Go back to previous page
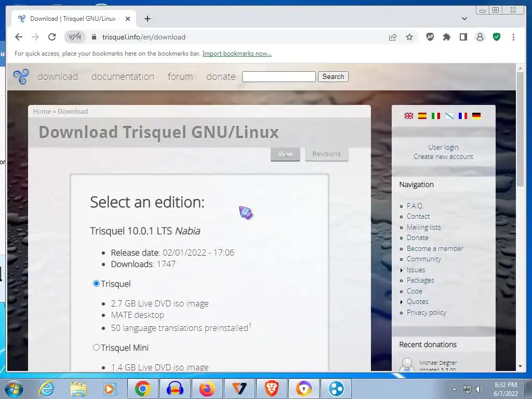 pos(19,37)
